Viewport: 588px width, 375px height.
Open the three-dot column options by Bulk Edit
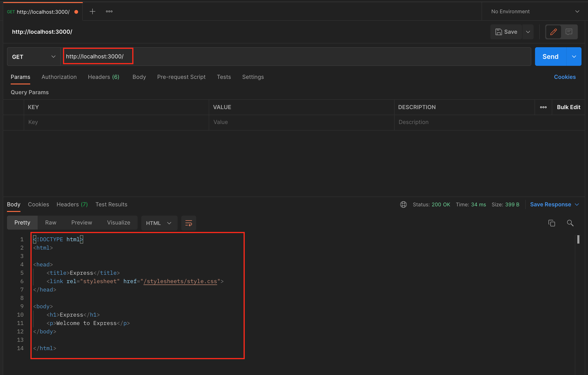click(543, 107)
